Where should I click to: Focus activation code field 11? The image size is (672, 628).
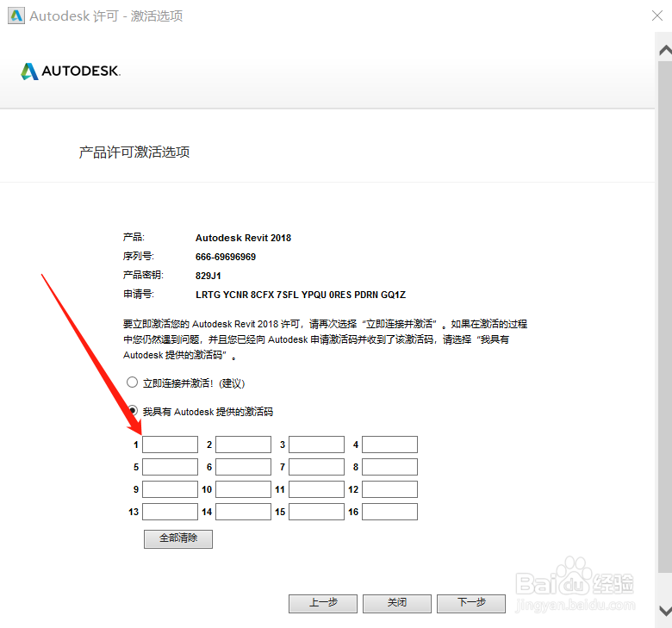click(317, 489)
